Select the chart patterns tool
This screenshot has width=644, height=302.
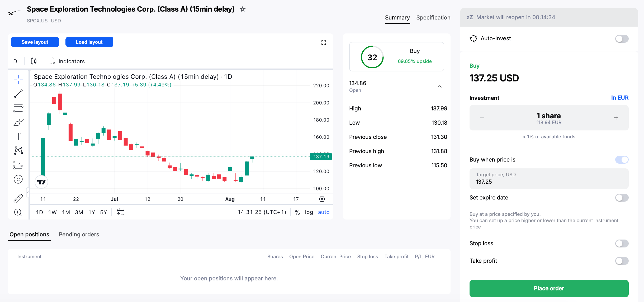coord(18,151)
